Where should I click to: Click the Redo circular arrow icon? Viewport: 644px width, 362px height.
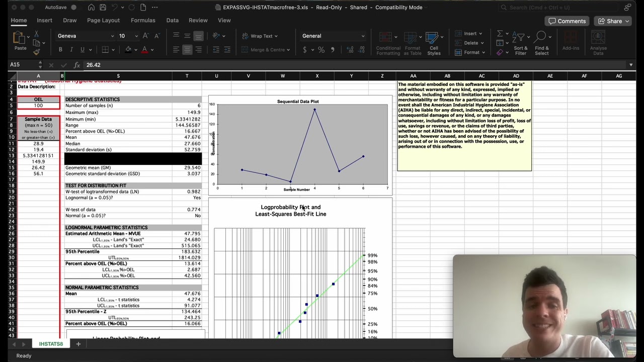[130, 8]
